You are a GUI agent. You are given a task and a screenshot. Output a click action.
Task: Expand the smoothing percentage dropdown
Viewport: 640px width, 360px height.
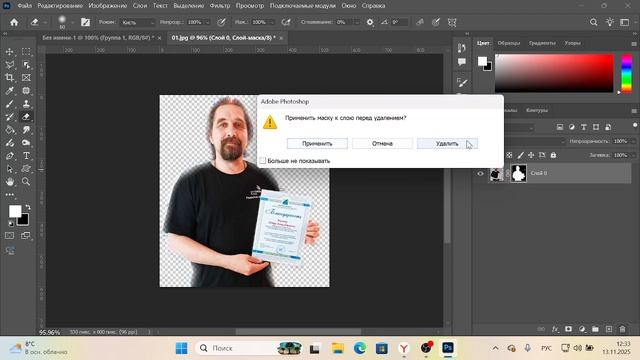[x=357, y=22]
